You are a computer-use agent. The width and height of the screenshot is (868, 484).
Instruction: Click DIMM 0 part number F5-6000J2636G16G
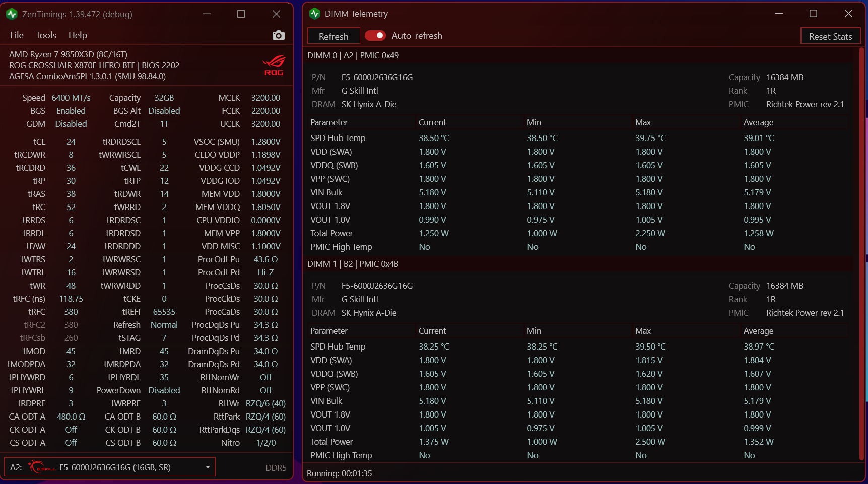(377, 77)
